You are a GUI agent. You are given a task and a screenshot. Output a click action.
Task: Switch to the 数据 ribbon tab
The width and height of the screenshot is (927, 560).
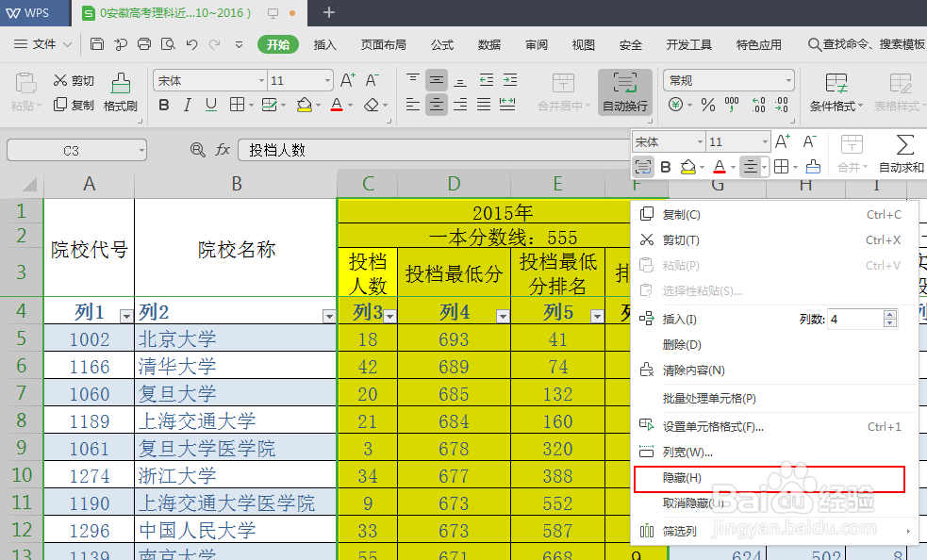click(x=488, y=45)
